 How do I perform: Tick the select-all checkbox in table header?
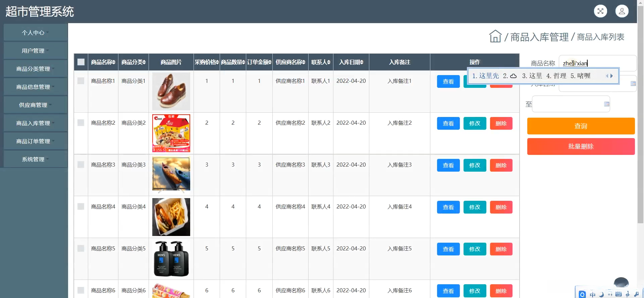(81, 62)
